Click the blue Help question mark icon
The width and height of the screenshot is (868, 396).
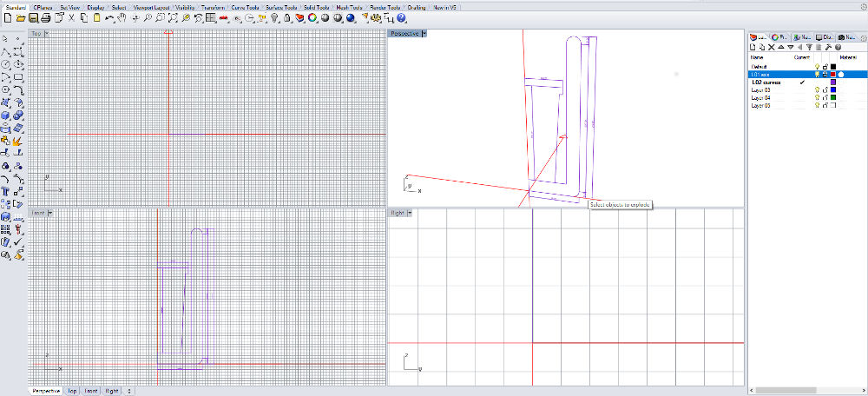coord(401,18)
